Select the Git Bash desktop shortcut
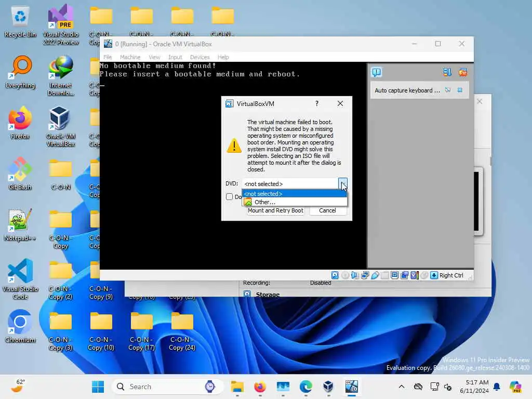 (20, 174)
